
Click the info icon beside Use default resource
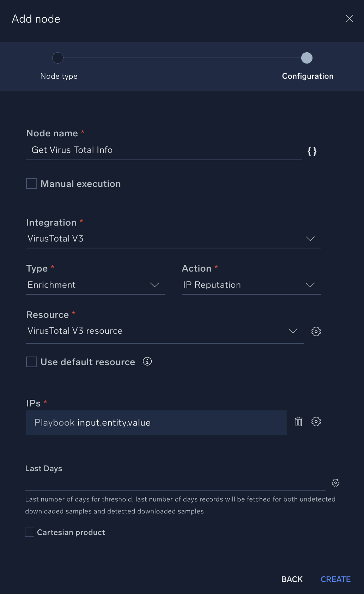point(147,361)
